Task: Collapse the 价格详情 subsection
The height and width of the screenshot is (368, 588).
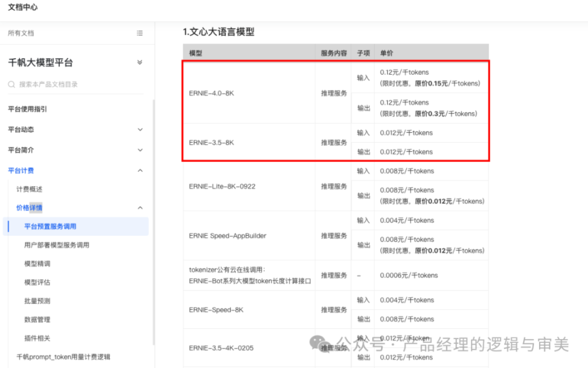Action: [x=140, y=207]
